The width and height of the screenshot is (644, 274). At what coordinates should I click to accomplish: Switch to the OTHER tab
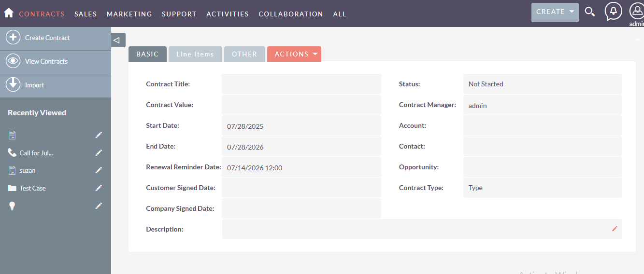pos(244,54)
